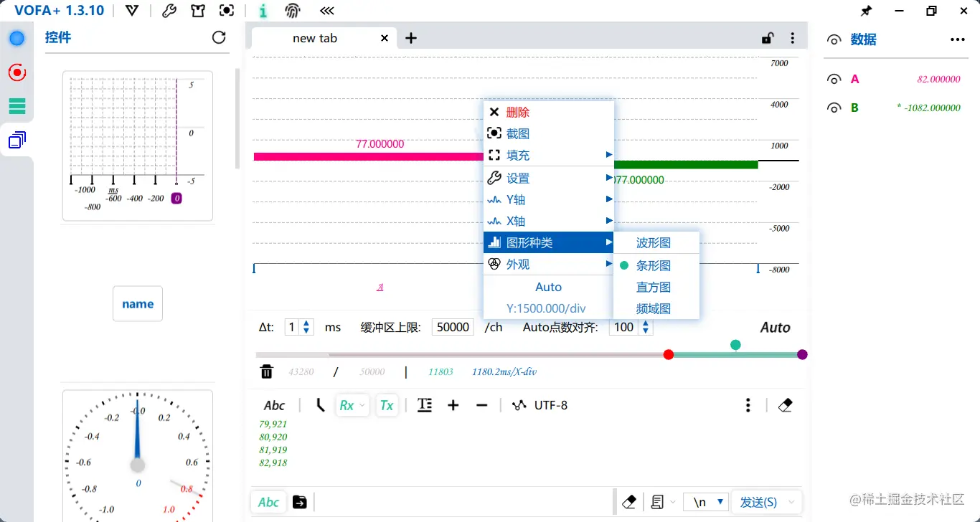The image size is (980, 522).
Task: Expand the 设置 submenu in context menu
Action: [519, 178]
